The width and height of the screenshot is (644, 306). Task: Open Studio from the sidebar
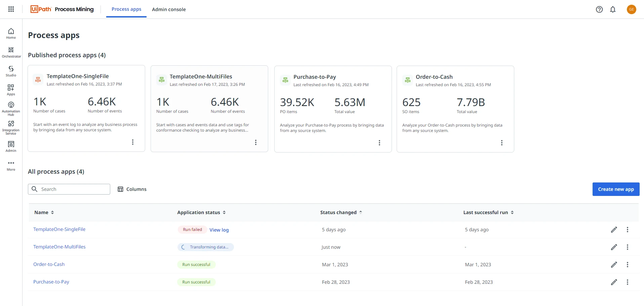click(11, 71)
